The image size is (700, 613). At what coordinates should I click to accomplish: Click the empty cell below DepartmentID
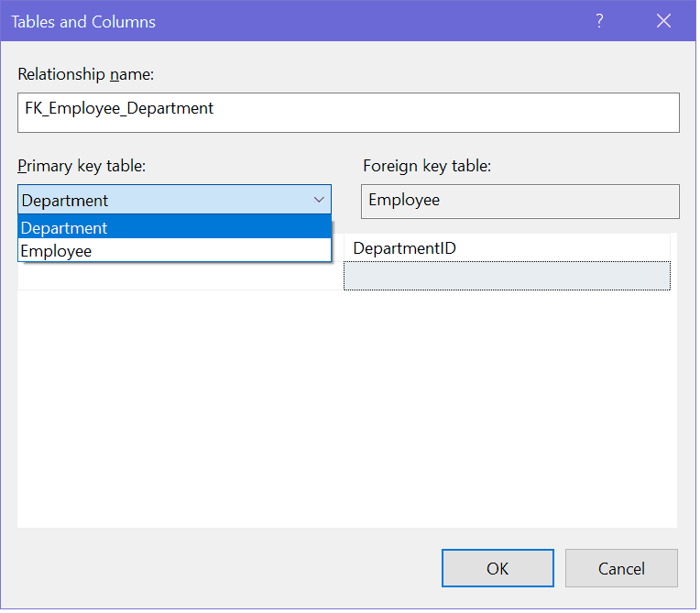point(507,276)
